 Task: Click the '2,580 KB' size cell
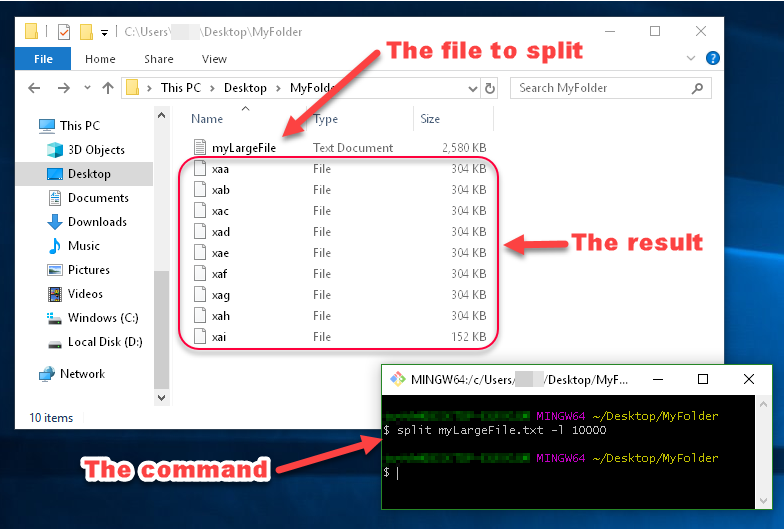click(464, 148)
